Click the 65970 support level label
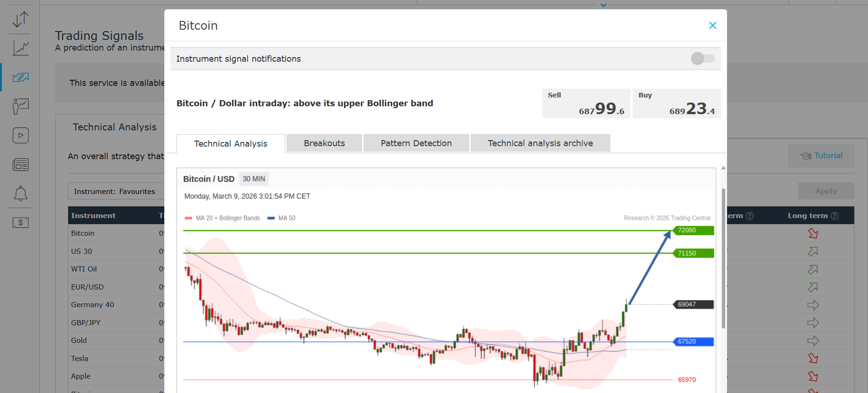This screenshot has width=868, height=393. click(687, 380)
